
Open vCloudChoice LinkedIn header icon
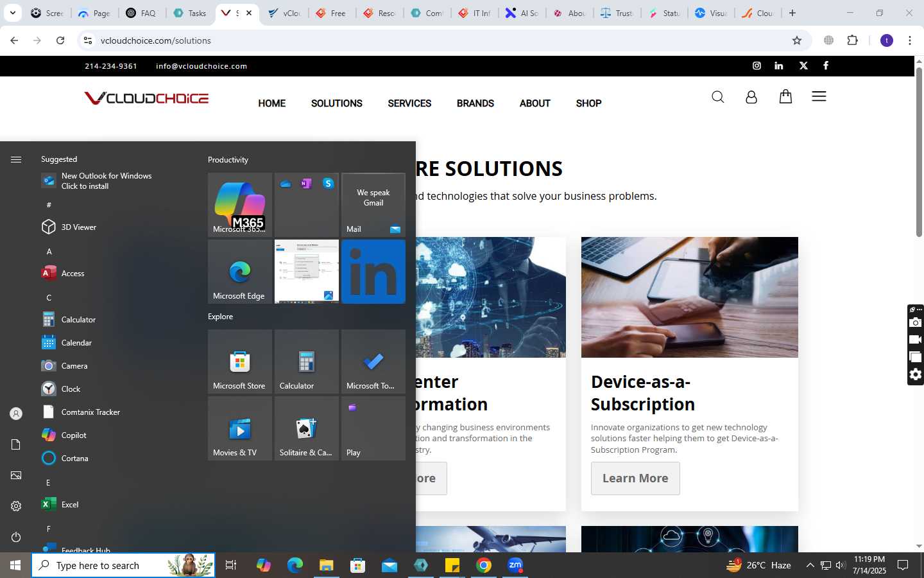click(x=779, y=66)
